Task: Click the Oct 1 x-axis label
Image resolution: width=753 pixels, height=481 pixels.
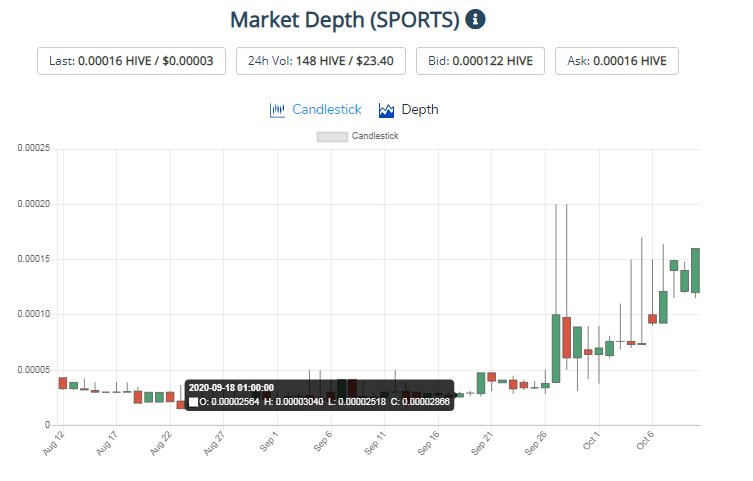Action: 591,440
